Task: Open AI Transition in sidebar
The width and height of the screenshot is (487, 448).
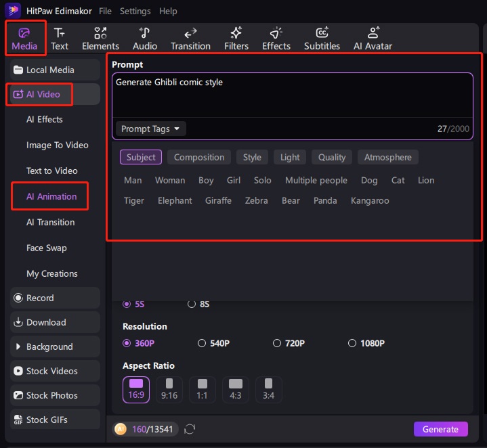Action: (x=51, y=223)
